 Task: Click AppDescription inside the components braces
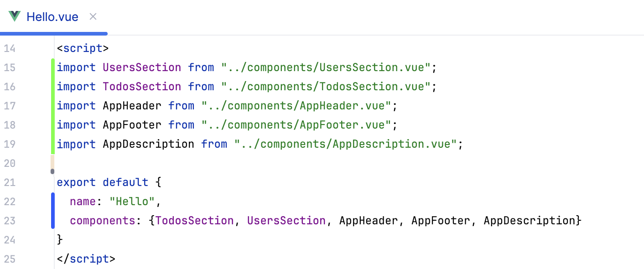tap(529, 220)
